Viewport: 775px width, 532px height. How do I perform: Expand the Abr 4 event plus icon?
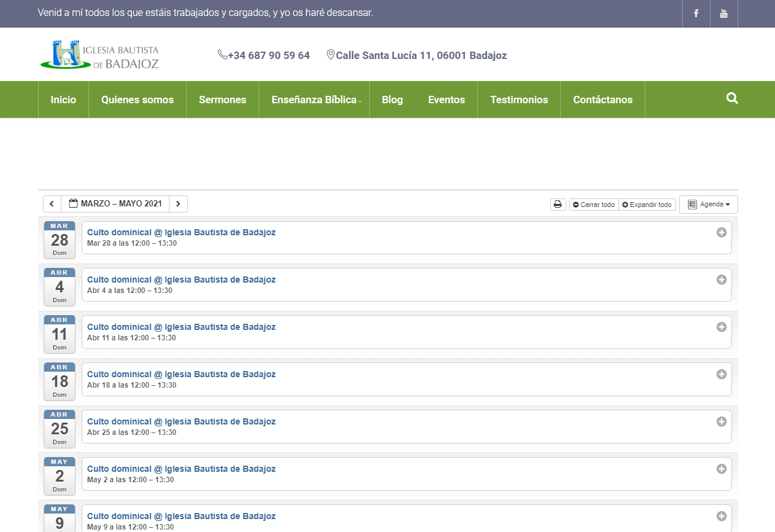tap(721, 280)
